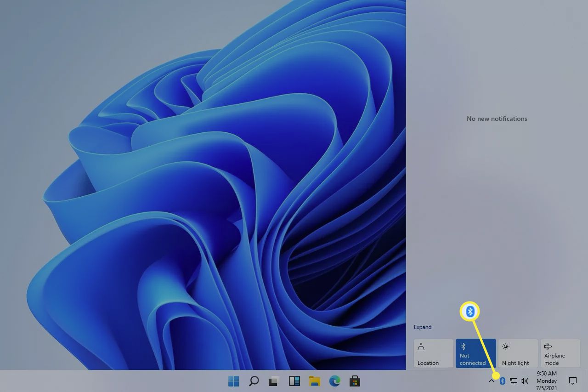This screenshot has width=588, height=392.
Task: Launch Microsoft Edge from taskbar
Action: coord(334,381)
